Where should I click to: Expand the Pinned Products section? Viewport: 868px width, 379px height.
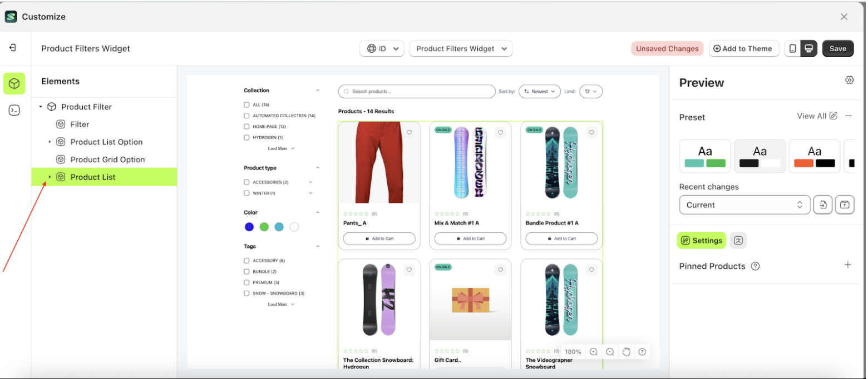coord(847,265)
